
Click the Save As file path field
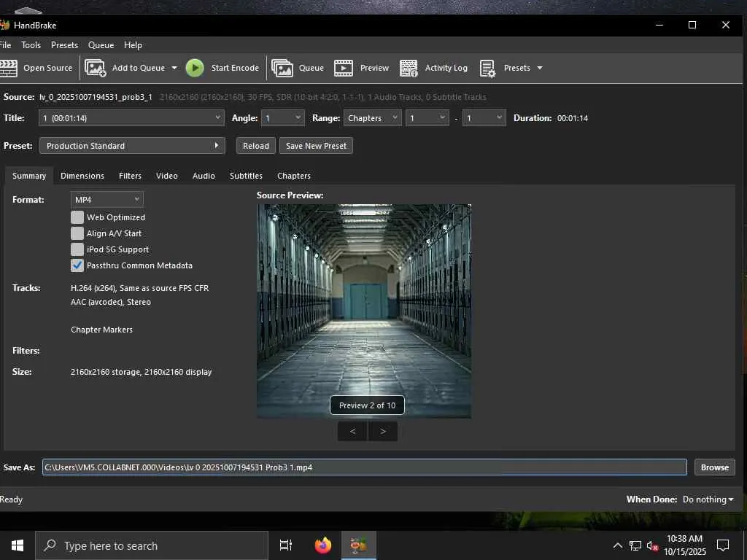pos(364,467)
